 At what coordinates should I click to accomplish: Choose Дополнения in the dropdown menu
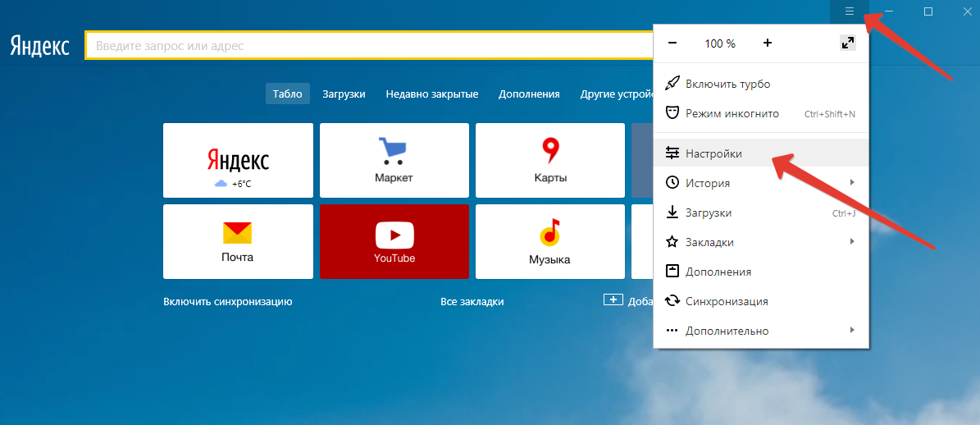coord(760,272)
